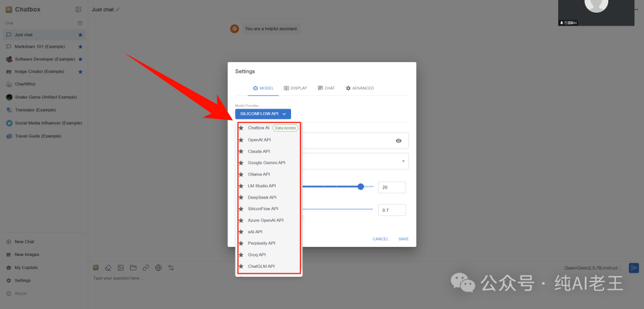Choose SiliconFlow API from the provider list
This screenshot has width=644, height=309.
pos(269,209)
